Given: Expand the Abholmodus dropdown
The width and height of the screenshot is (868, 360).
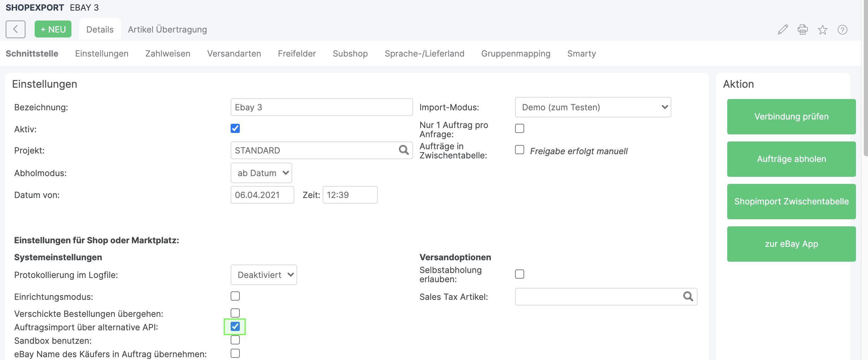Looking at the screenshot, I should click(x=261, y=173).
